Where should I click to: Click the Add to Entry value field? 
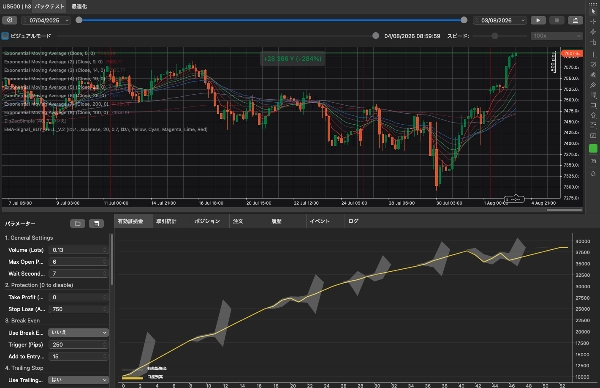(78, 356)
